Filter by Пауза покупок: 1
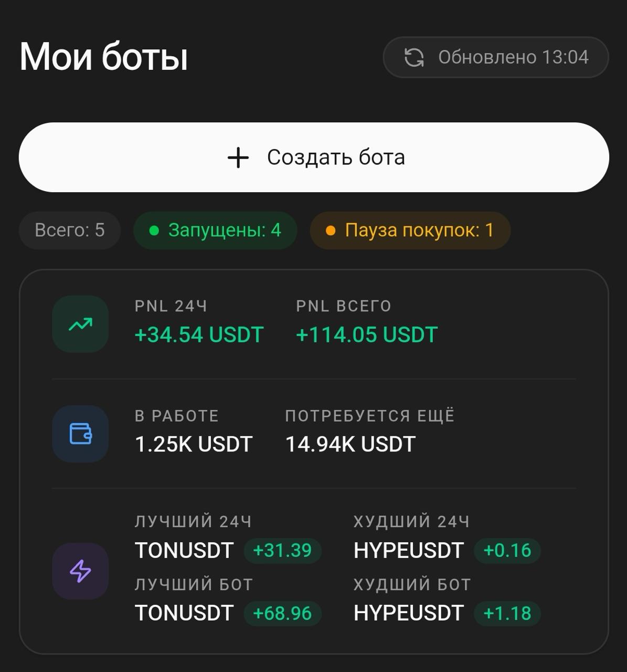 410,230
